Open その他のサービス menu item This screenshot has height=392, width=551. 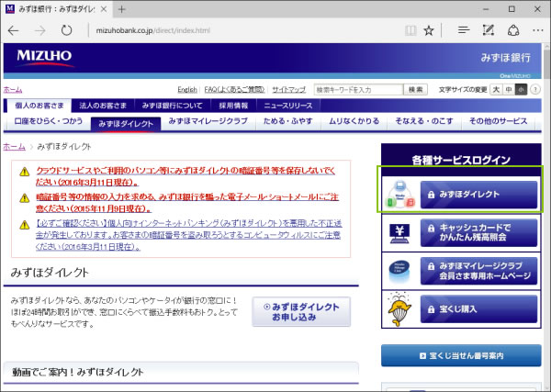499,121
